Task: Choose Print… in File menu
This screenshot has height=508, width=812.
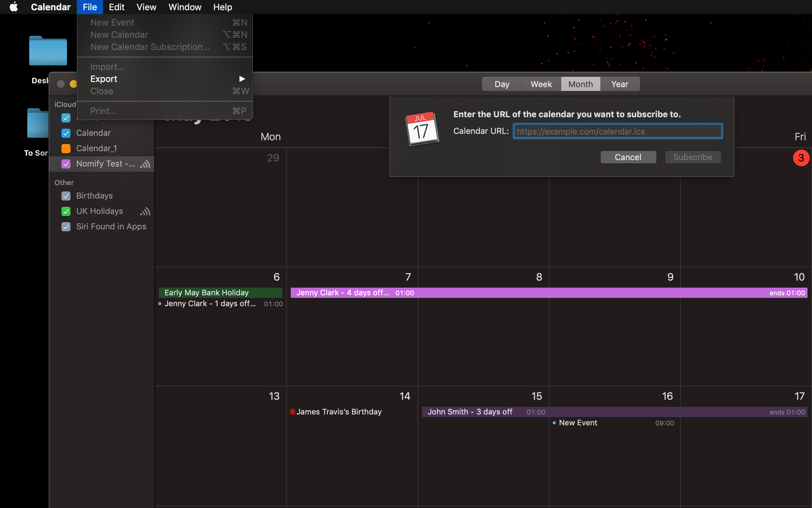Action: pos(165,111)
